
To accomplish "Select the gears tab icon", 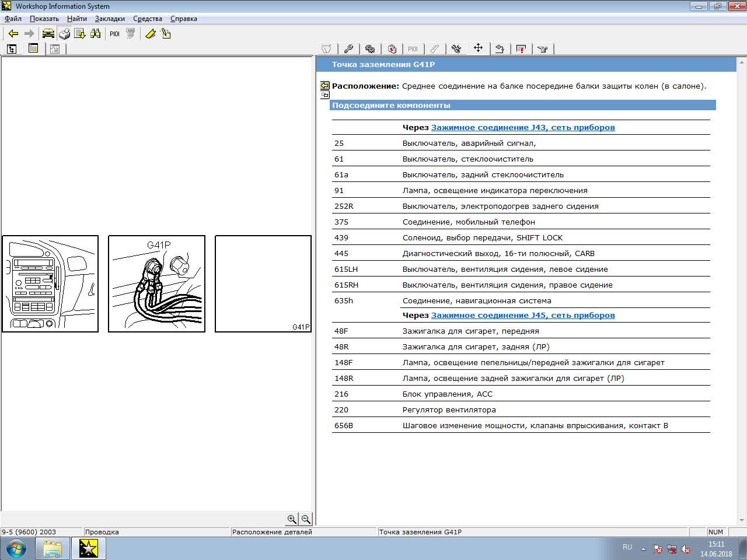I will tap(370, 49).
